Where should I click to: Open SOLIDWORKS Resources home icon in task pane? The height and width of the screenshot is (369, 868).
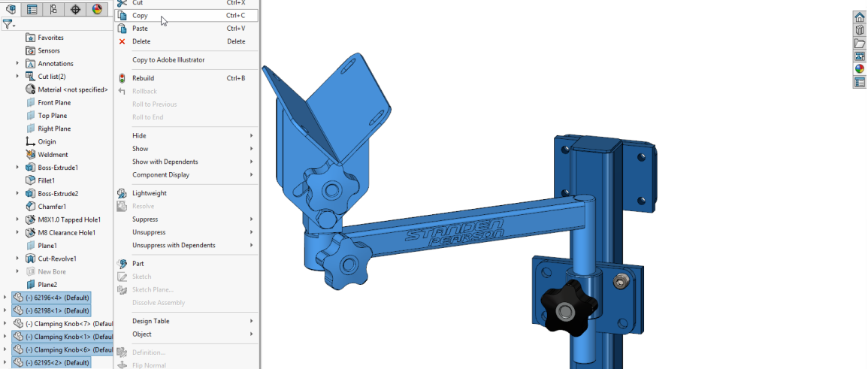[x=860, y=17]
